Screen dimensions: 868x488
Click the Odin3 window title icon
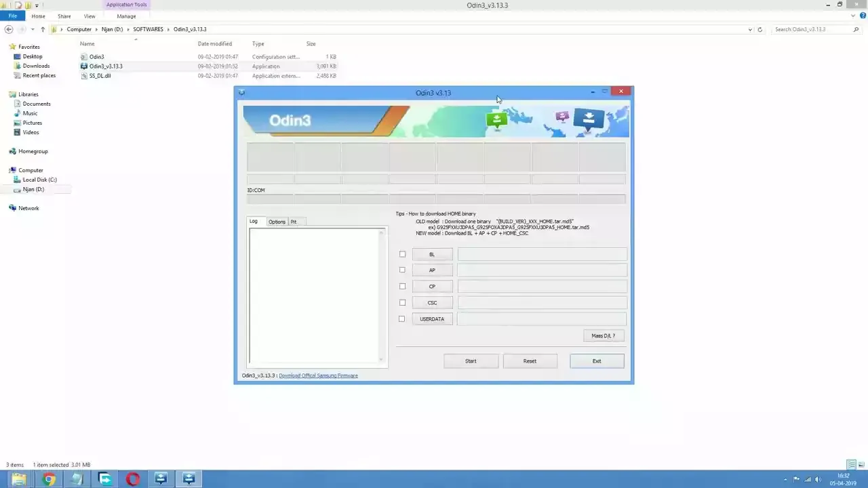241,92
